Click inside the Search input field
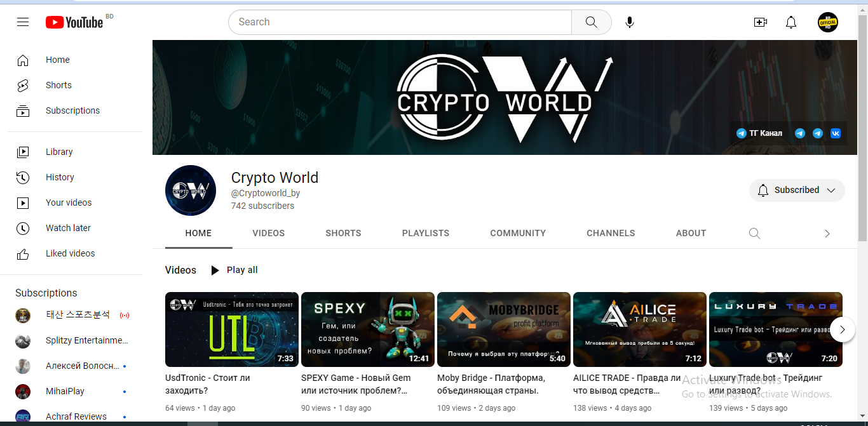The width and height of the screenshot is (868, 426). 400,22
